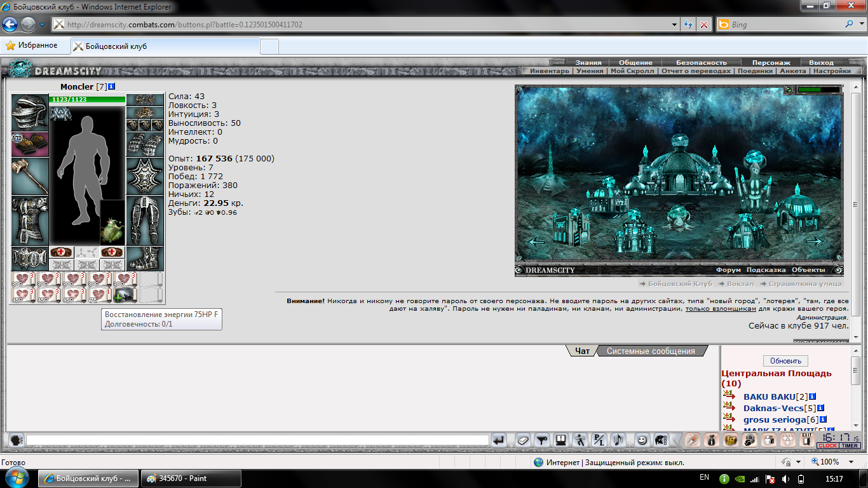Open recent pages dropdown beside Forward
This screenshot has width=868, height=488.
[42, 25]
